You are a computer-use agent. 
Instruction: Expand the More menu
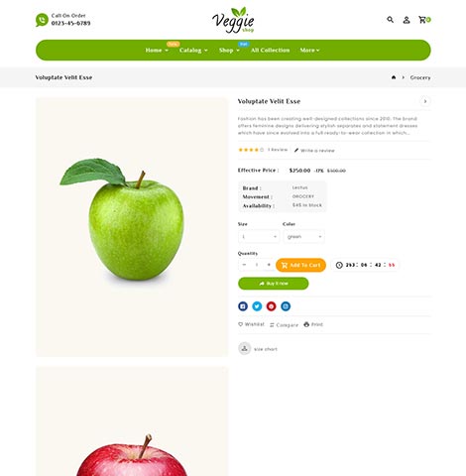click(309, 51)
